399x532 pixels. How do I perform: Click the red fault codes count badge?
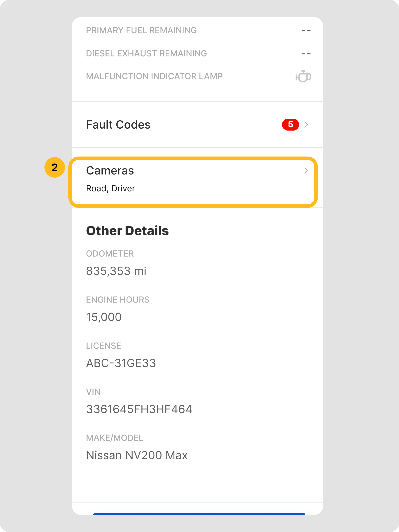click(290, 125)
